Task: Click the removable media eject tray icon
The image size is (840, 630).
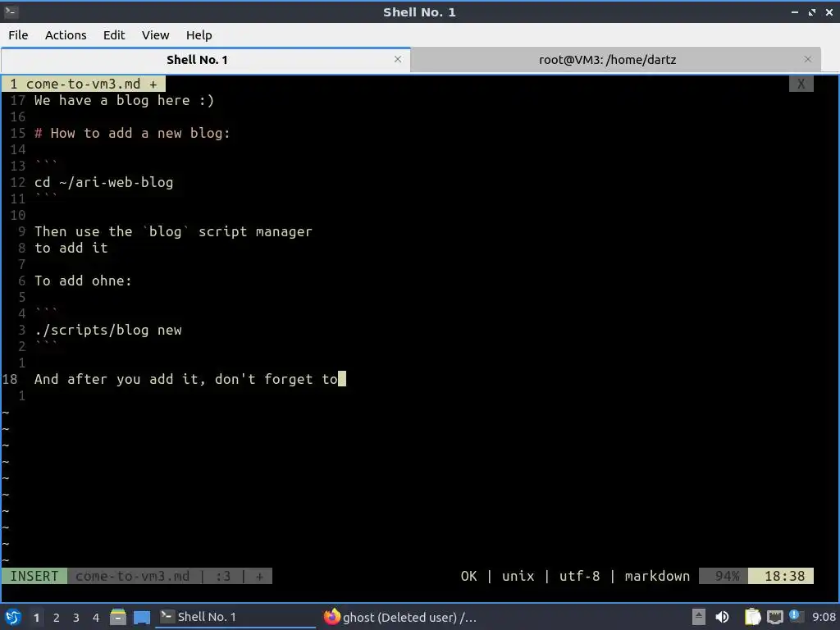Action: (699, 617)
